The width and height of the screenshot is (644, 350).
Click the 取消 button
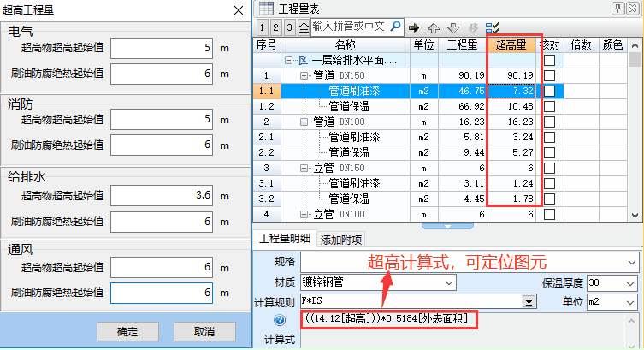pos(204,331)
